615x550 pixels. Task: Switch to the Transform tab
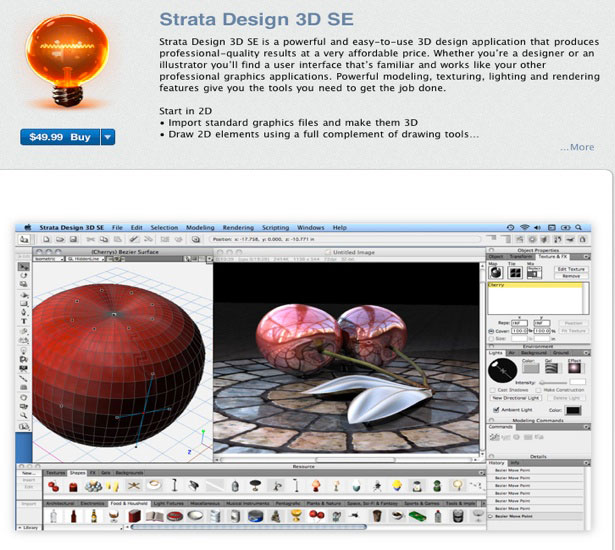pyautogui.click(x=521, y=257)
